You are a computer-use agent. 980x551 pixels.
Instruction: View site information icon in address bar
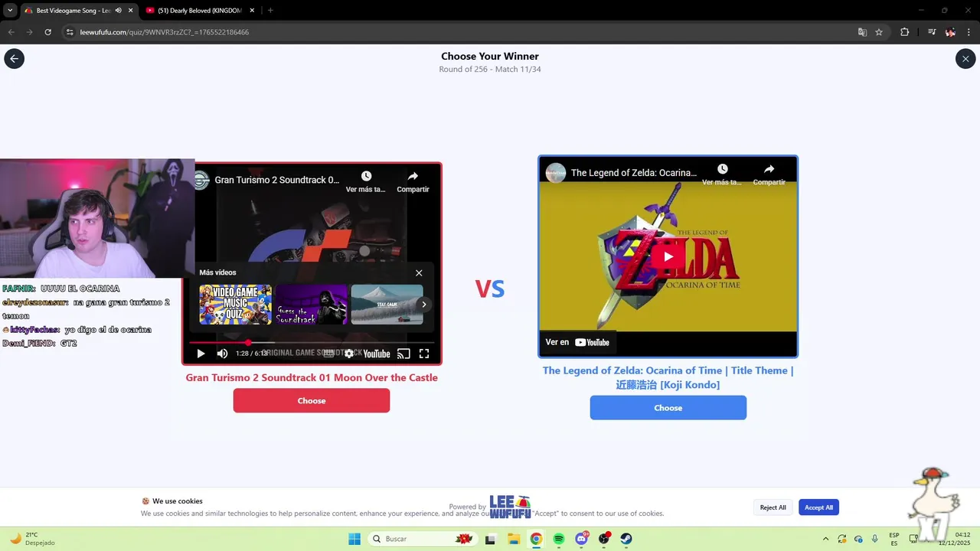[x=70, y=32]
